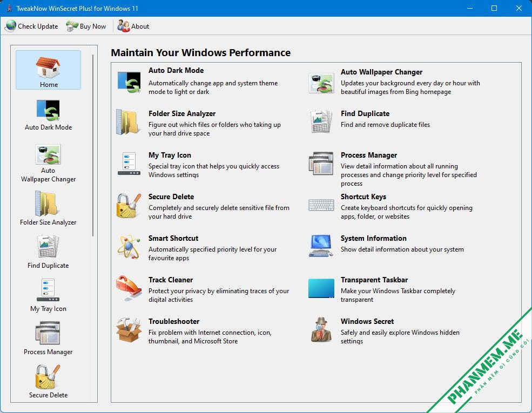Open the Smart Shortcut heading

coord(173,239)
